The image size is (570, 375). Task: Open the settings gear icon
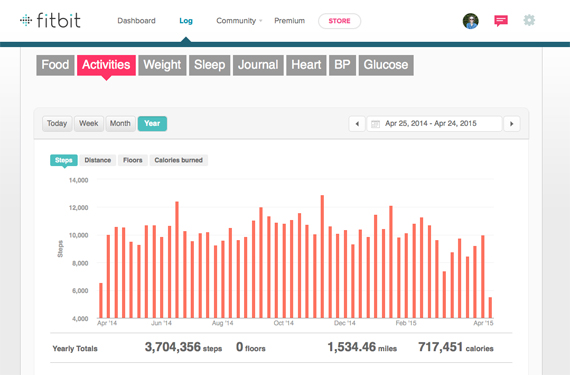pos(529,20)
